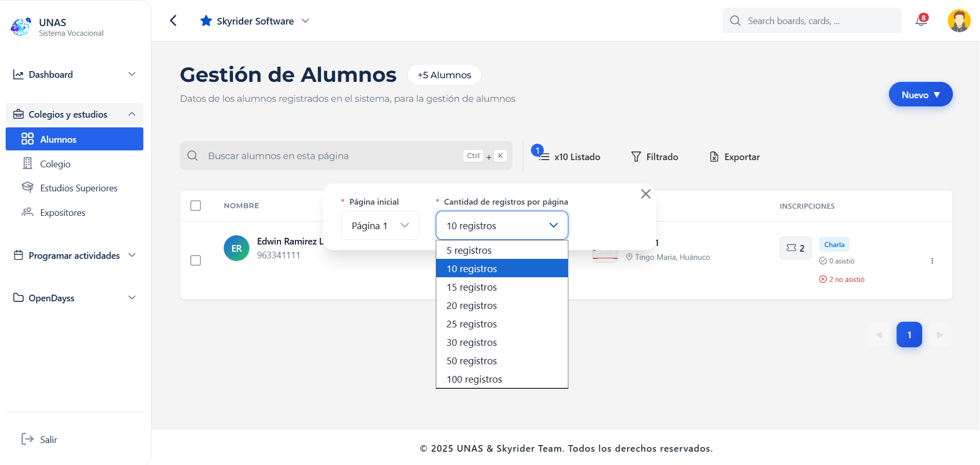Viewport: 980px width, 465px height.
Task: Choose the 25 registros option
Action: (x=472, y=324)
